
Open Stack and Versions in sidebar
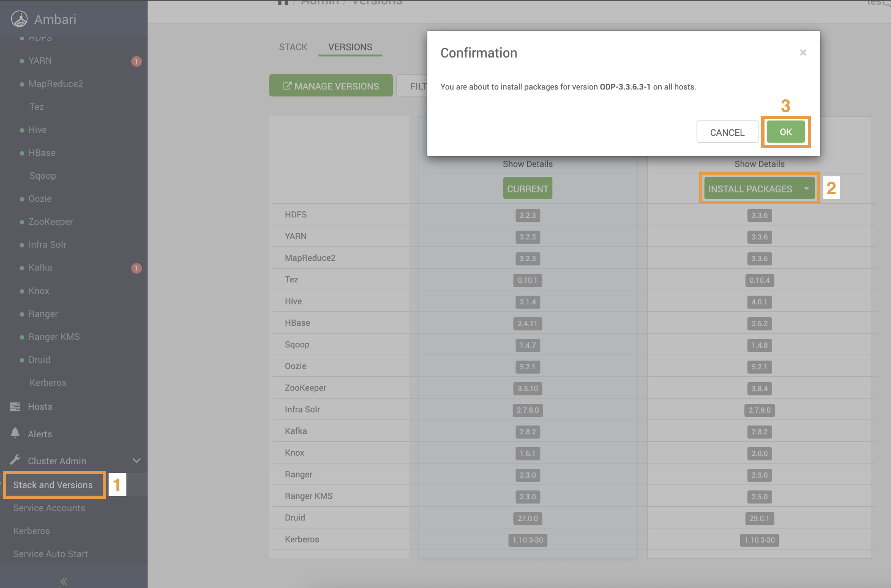(x=53, y=485)
